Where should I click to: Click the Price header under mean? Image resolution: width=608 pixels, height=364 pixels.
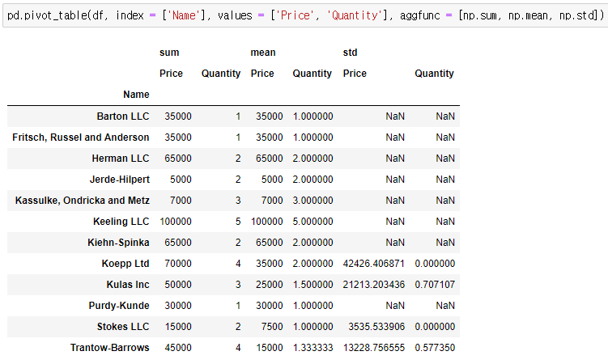tap(262, 74)
